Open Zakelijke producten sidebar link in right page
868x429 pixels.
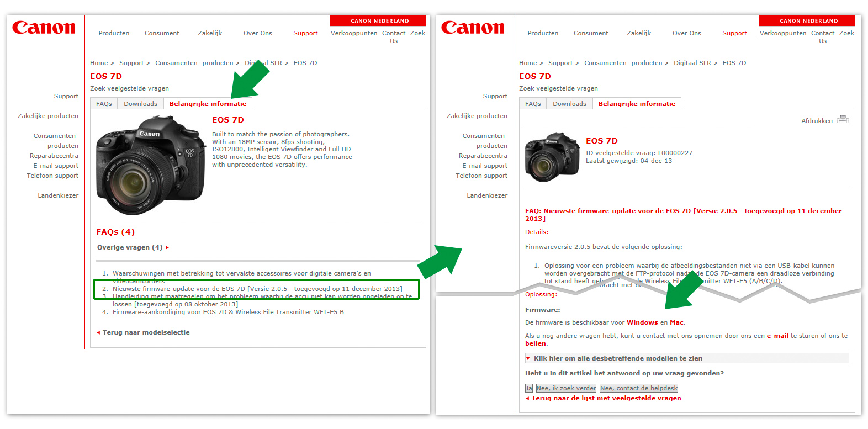pyautogui.click(x=477, y=116)
